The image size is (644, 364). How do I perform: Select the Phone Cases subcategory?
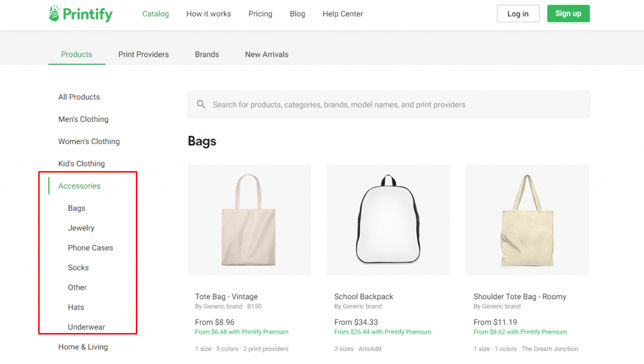[91, 248]
